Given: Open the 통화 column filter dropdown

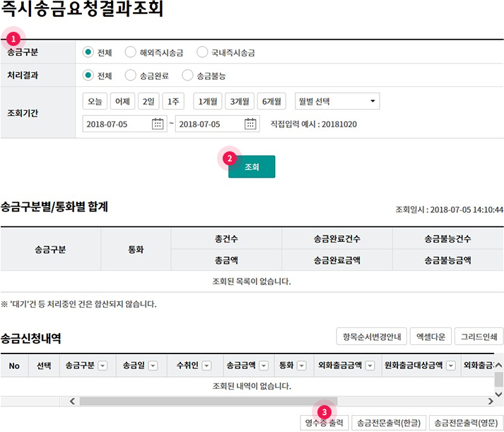Looking at the screenshot, I should coord(301,366).
